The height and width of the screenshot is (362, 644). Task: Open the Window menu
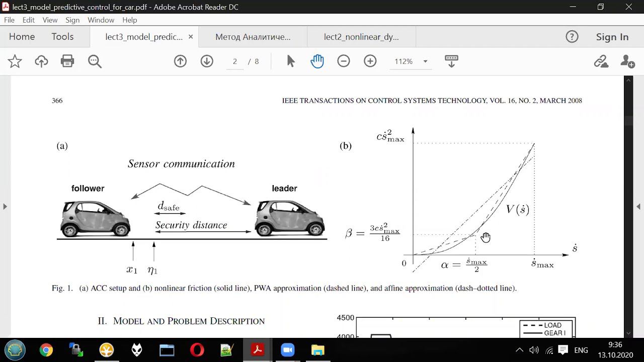pyautogui.click(x=101, y=20)
